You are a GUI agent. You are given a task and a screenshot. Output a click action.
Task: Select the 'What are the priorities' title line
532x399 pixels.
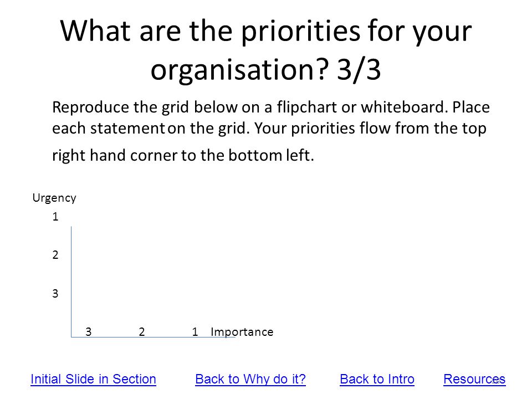point(266,31)
